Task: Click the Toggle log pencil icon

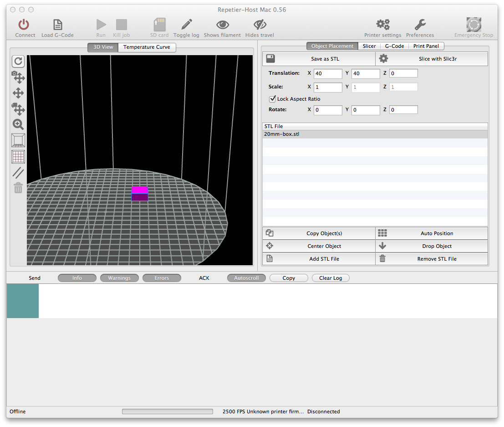Action: click(x=186, y=25)
